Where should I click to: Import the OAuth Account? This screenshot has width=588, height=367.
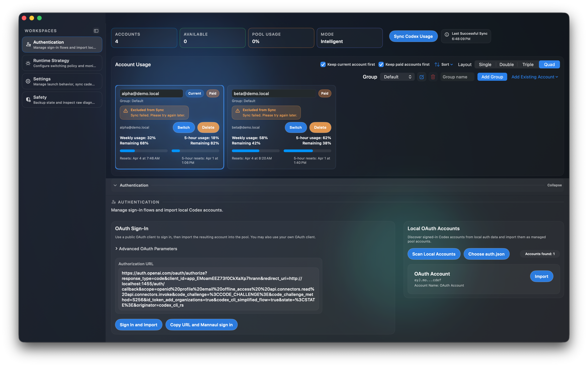pyautogui.click(x=541, y=276)
